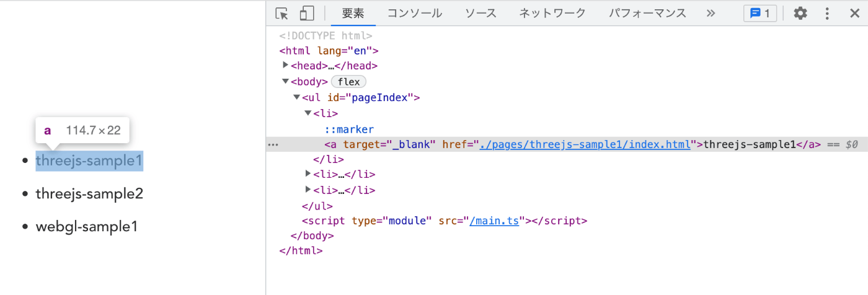Open the threejs-sample1 page link
The height and width of the screenshot is (295, 868).
pyautogui.click(x=89, y=161)
